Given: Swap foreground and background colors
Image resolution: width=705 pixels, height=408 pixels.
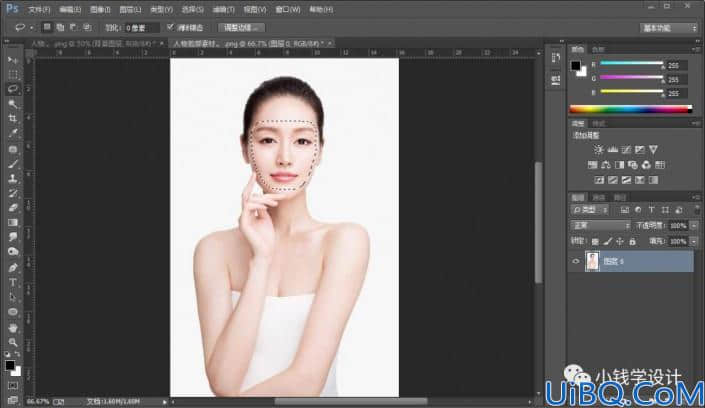Looking at the screenshot, I should coord(17,354).
